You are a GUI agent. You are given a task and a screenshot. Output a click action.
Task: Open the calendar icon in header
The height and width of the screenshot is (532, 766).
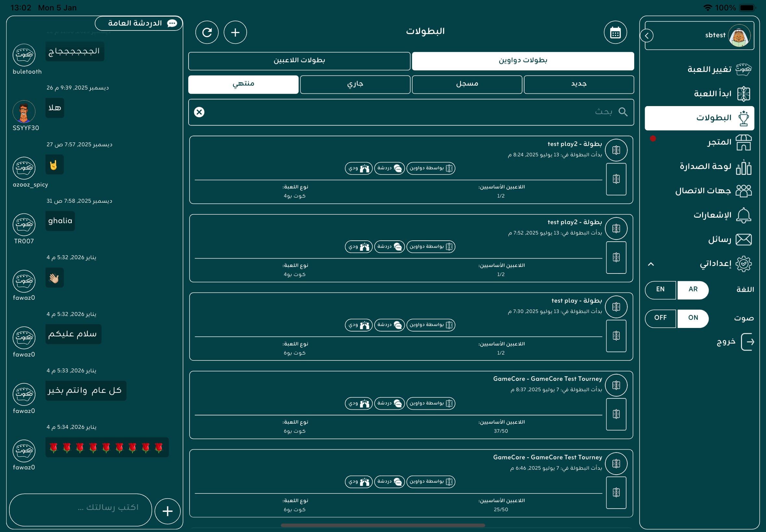coord(615,32)
